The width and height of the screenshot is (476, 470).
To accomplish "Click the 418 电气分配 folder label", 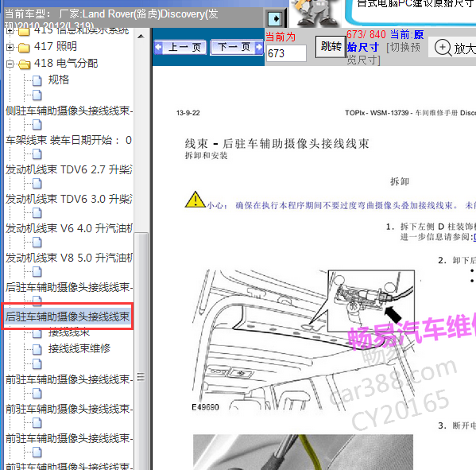I will [66, 63].
